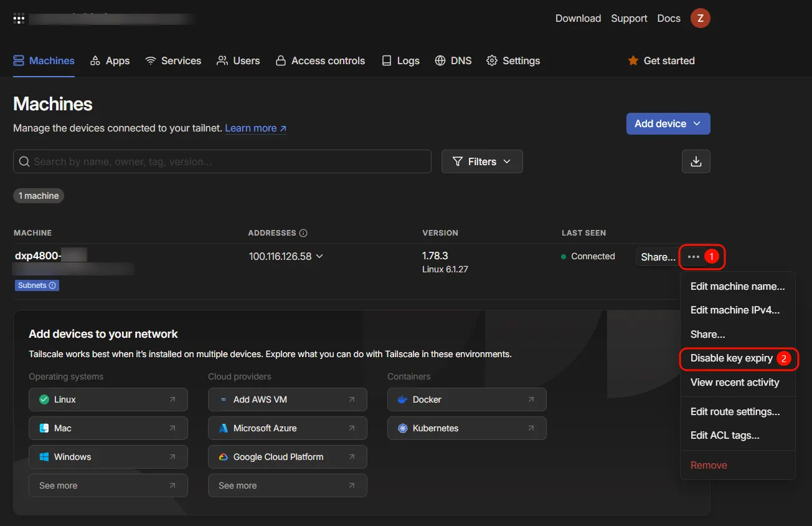Open the Z user avatar
Viewport: 812px width, 526px height.
pos(700,18)
